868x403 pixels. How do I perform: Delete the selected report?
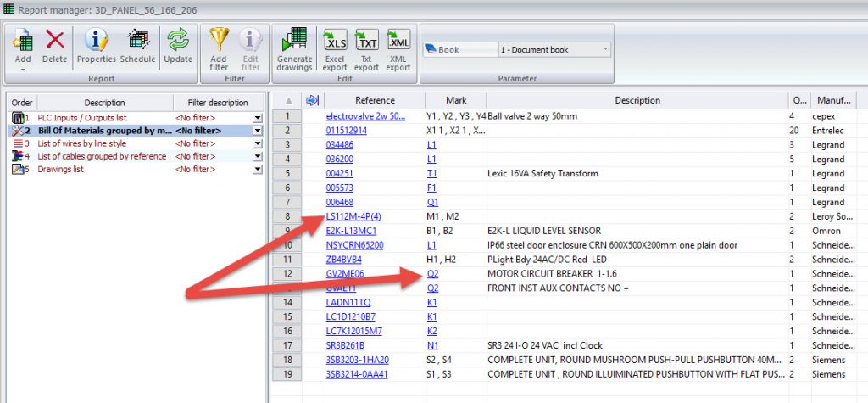(55, 46)
